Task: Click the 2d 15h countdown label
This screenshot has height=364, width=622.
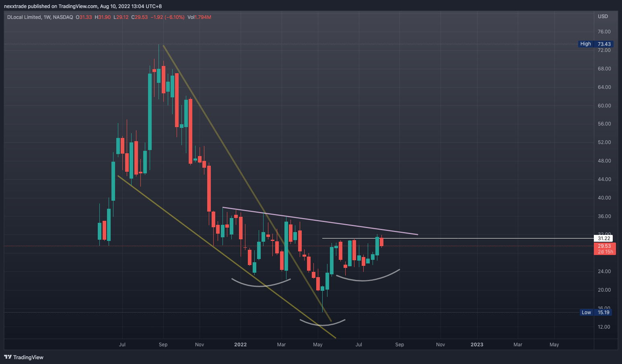Action: tap(605, 252)
